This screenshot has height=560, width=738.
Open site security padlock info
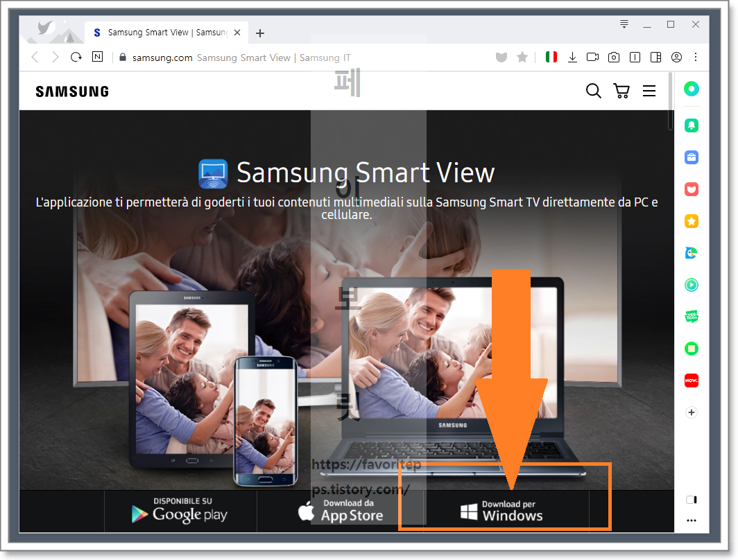click(x=123, y=58)
